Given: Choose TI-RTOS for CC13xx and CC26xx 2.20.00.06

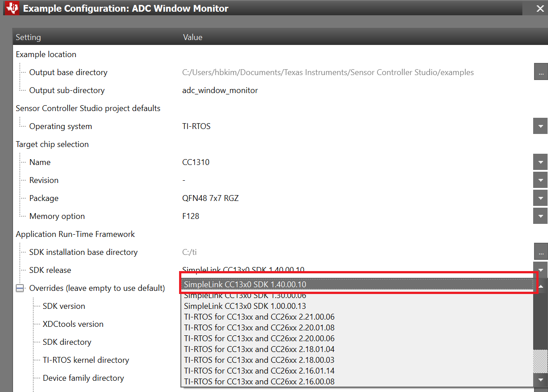Looking at the screenshot, I should 358,339.
